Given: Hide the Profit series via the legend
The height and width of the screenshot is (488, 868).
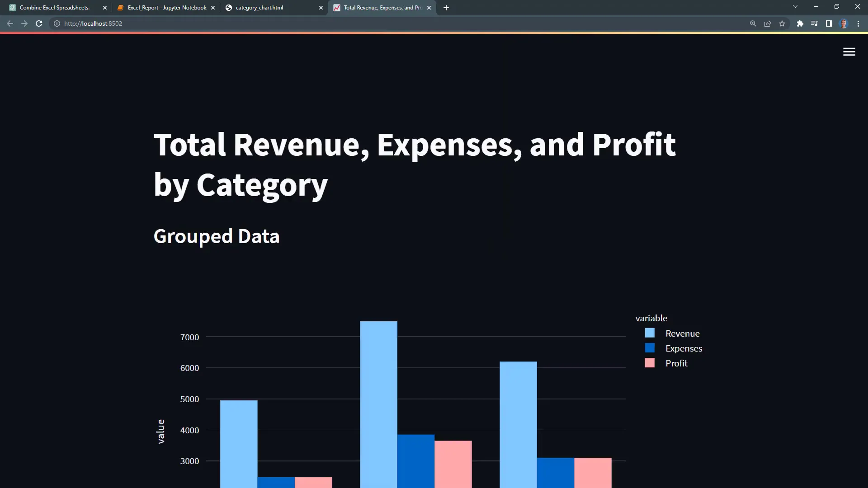Looking at the screenshot, I should [676, 363].
